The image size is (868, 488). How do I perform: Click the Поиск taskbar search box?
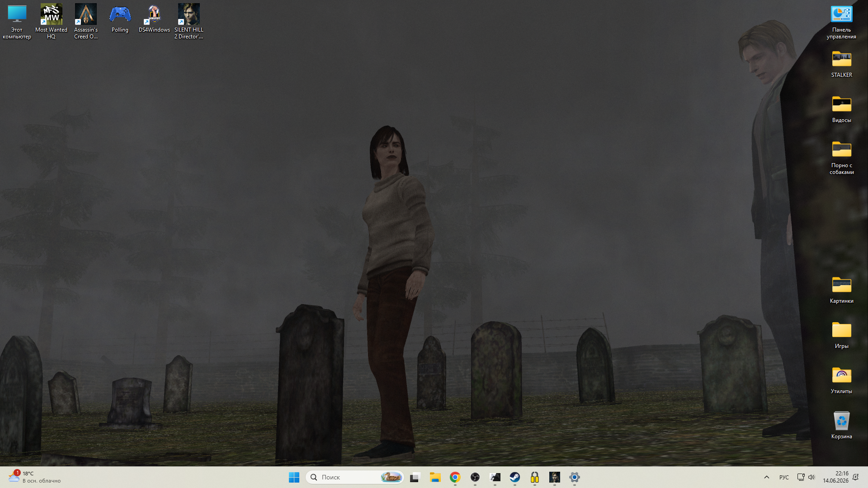tap(355, 477)
